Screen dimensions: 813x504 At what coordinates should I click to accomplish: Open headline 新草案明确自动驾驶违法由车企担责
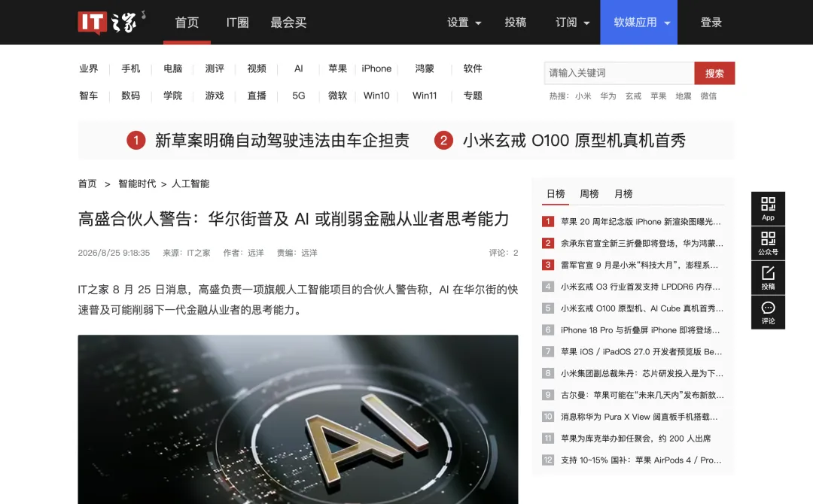[x=282, y=141]
